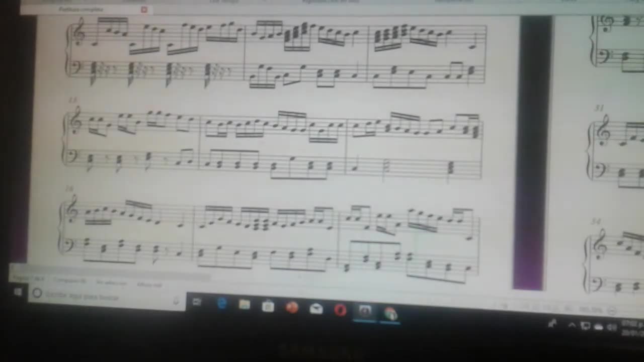Open the volume icon in system tray
The width and height of the screenshot is (644, 362).
(x=612, y=327)
